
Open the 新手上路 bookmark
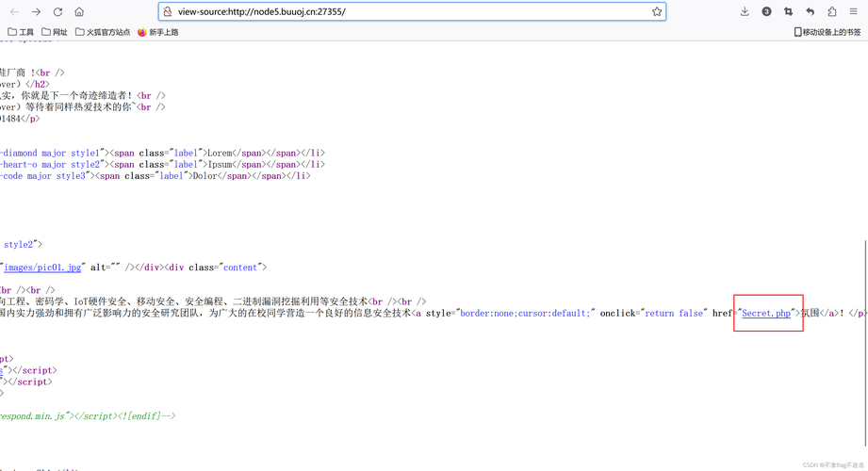157,32
